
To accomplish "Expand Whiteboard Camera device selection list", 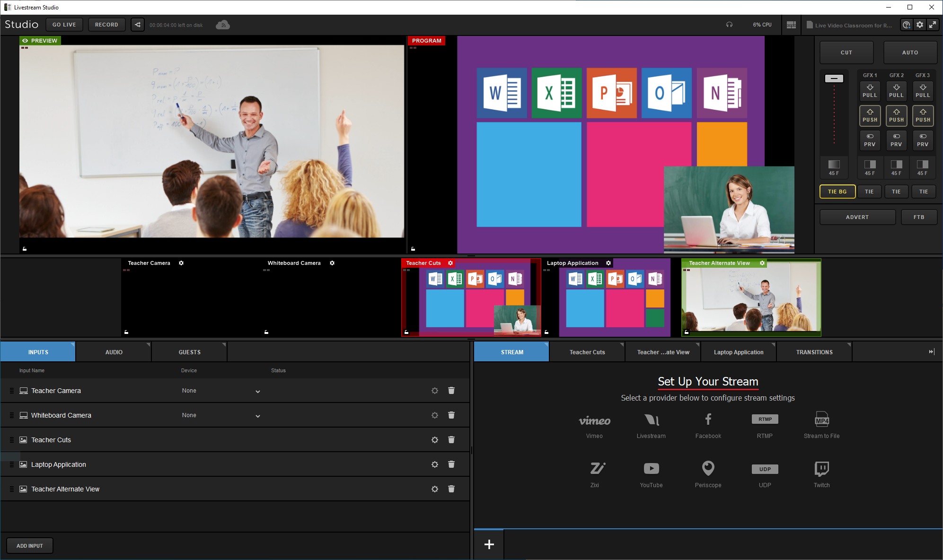I will click(x=258, y=416).
